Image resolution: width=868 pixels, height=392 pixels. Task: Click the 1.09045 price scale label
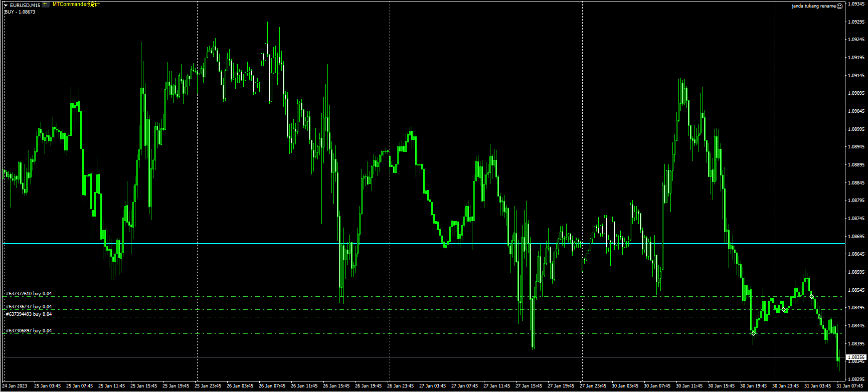coord(856,111)
